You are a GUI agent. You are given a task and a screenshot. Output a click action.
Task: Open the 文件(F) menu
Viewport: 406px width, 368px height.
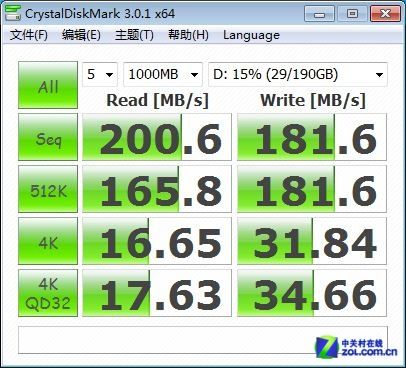point(29,35)
